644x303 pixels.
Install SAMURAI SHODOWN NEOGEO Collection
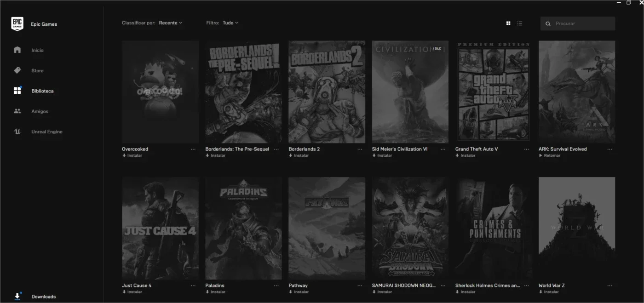tap(382, 292)
